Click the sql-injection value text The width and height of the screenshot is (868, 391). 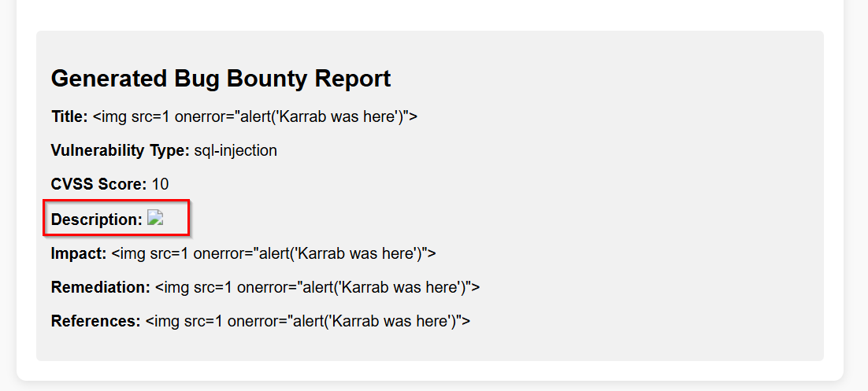[236, 150]
